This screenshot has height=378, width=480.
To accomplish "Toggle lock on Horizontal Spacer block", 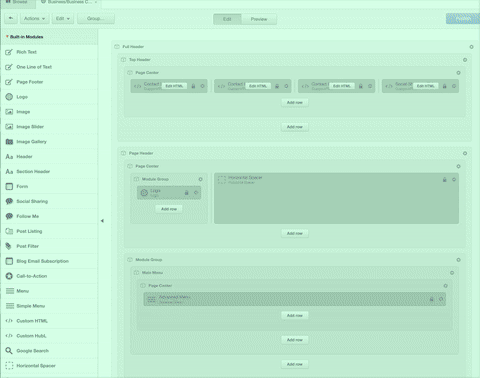I will point(444,180).
